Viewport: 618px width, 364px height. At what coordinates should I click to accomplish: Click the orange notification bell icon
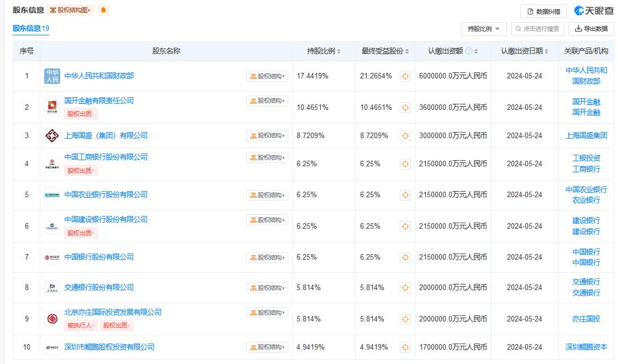tap(103, 10)
